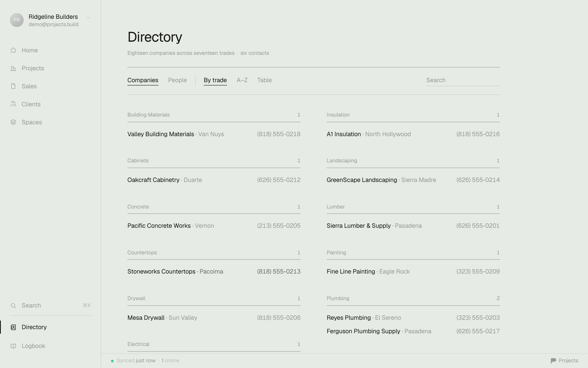Click the Clients people icon
Screen dimensions: 588x368
[x=13, y=104]
